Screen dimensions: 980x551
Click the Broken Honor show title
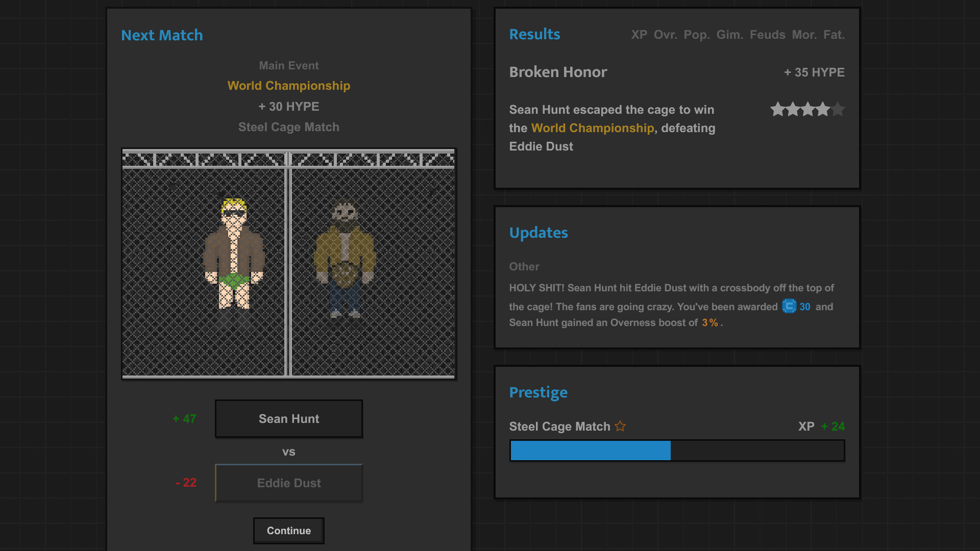click(x=557, y=72)
